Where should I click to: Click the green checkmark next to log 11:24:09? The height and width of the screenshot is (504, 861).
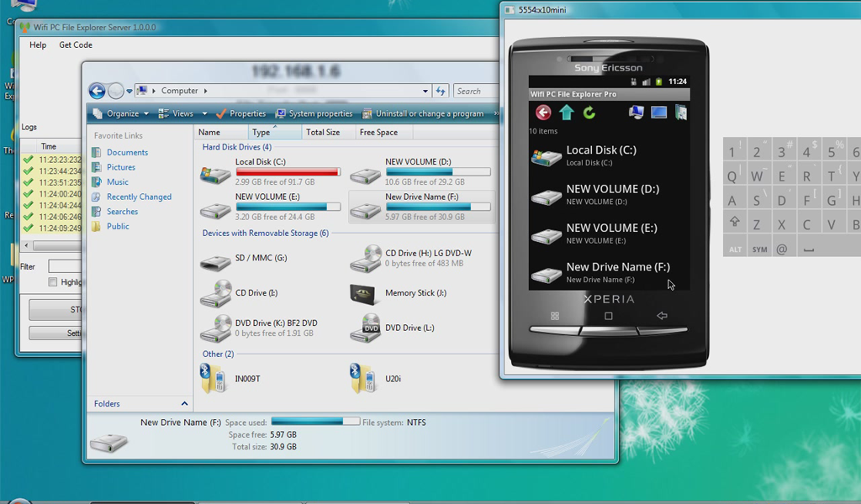tap(27, 228)
